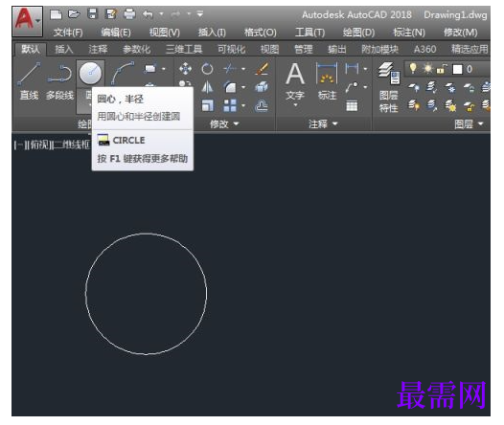504x425 pixels.
Task: Click the New file icon in quick access
Action: coord(56,14)
